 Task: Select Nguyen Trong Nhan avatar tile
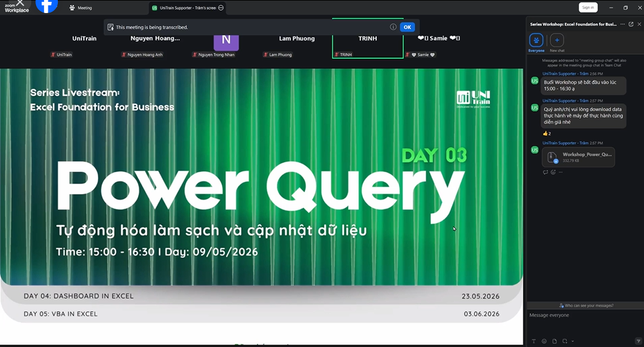(226, 44)
